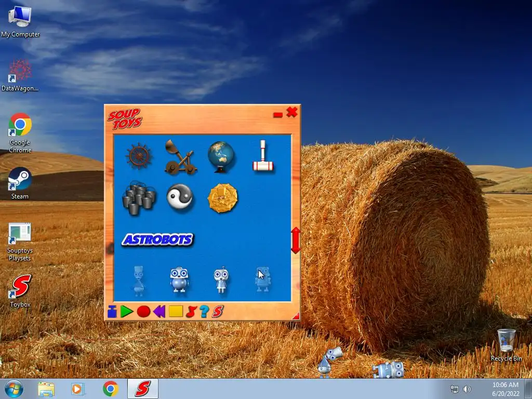This screenshot has width=532, height=399.
Task: Select the ship wheel toy
Action: point(138,156)
